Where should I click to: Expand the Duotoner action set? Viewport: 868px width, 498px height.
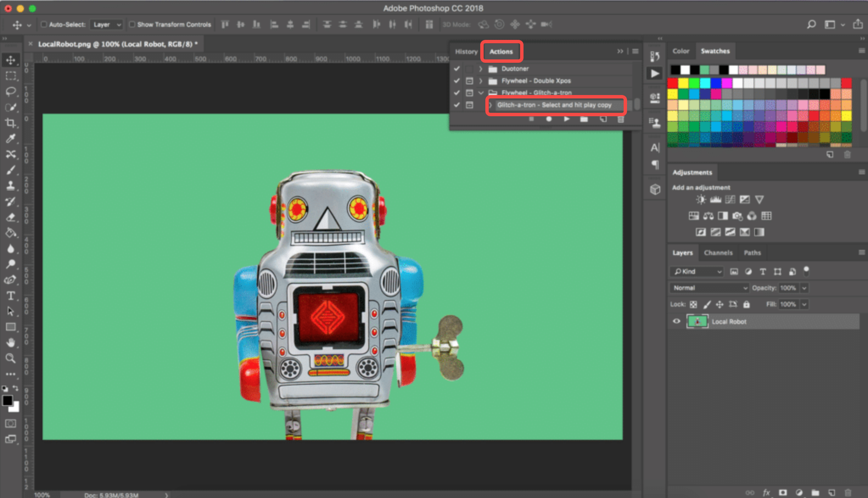(x=480, y=68)
